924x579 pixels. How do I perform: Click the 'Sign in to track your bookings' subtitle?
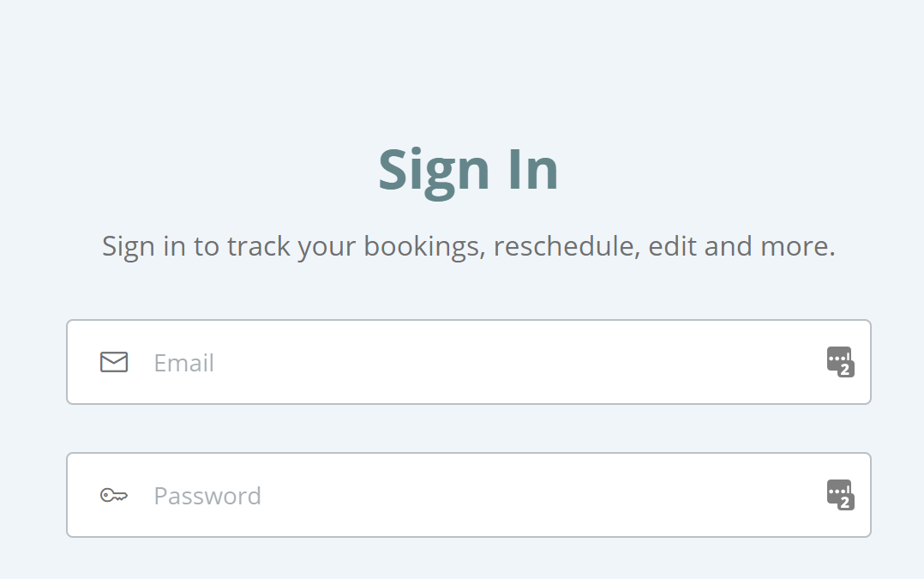click(x=469, y=246)
